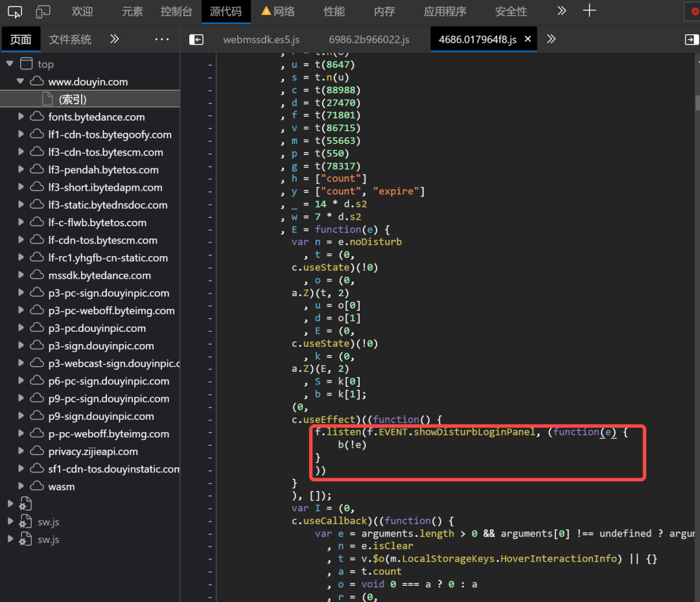Toggle the debugger pane icon at right
The height and width of the screenshot is (602, 700).
[x=692, y=40]
